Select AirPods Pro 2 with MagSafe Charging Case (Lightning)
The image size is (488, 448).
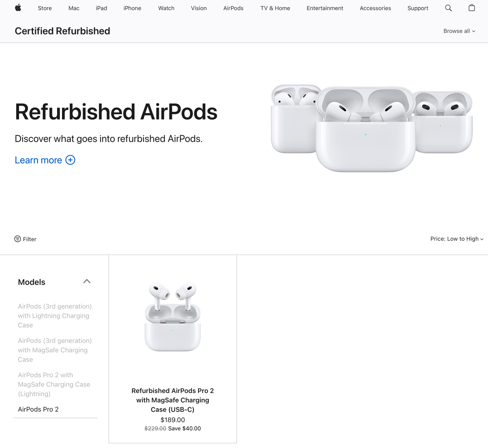[x=54, y=384]
